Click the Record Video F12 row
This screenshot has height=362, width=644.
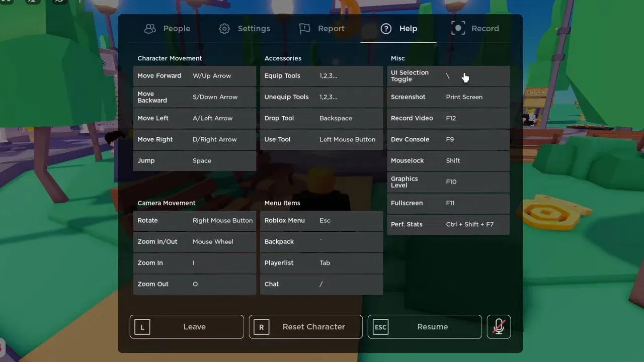448,118
